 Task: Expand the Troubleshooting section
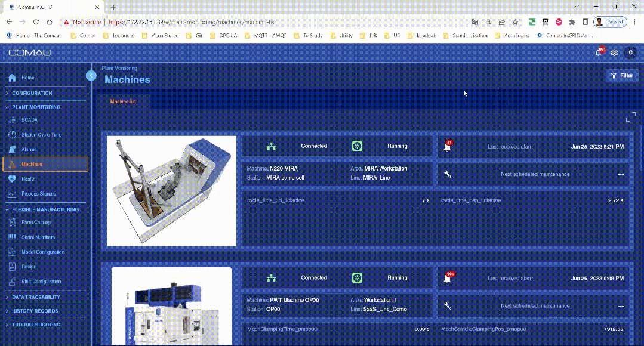click(x=36, y=325)
